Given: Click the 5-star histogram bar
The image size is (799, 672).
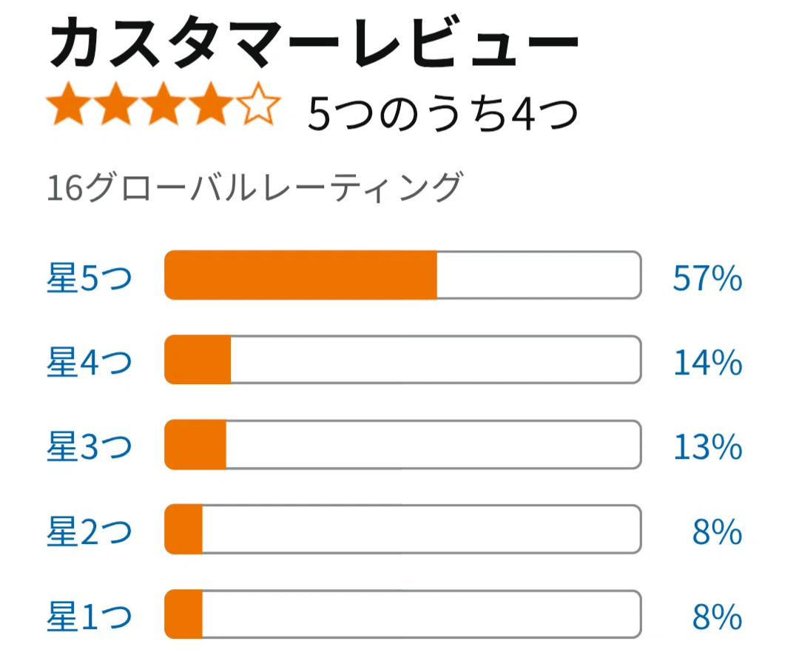Looking at the screenshot, I should tap(402, 275).
